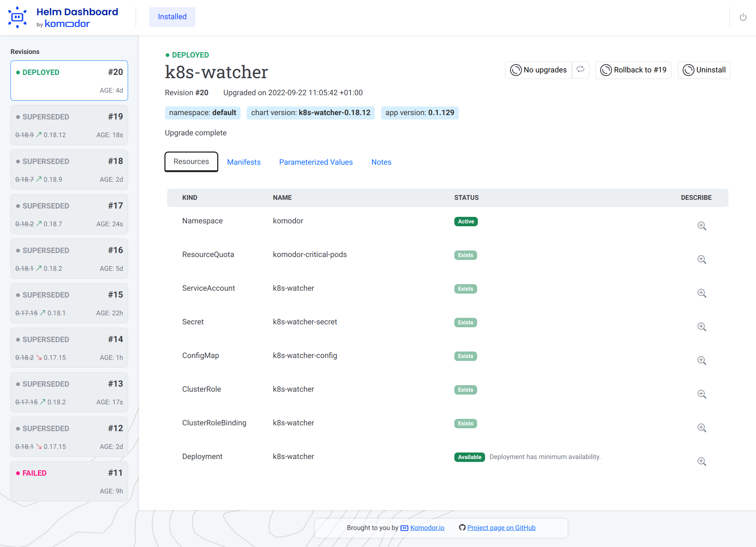Click the Installed navigation item
Viewport: 756px width, 547px height.
[x=172, y=17]
